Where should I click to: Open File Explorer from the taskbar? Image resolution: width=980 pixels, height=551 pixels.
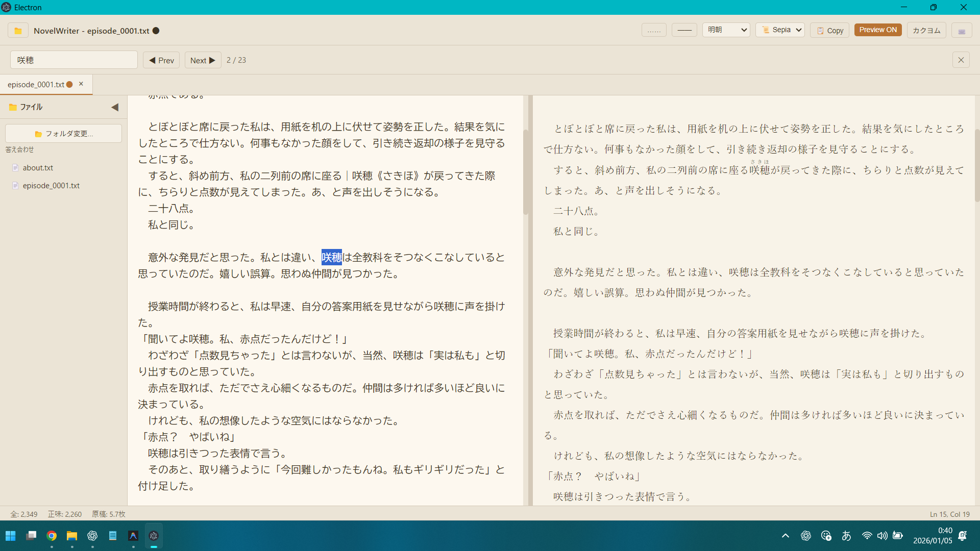[x=72, y=536]
